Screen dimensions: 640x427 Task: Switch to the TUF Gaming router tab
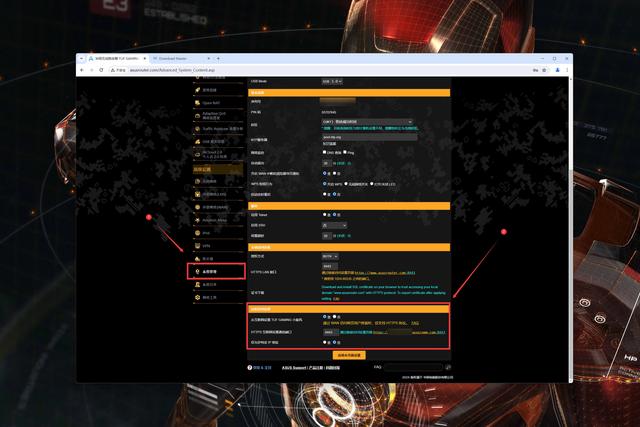tap(117, 59)
